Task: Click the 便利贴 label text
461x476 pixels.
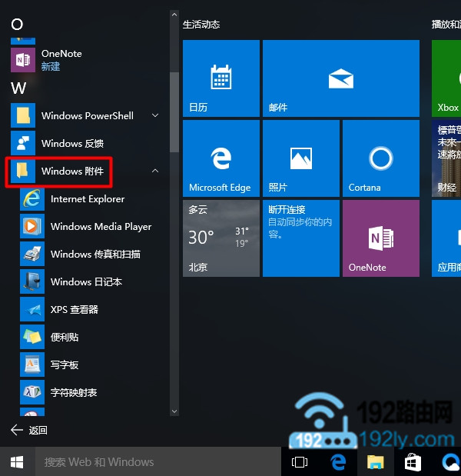Action: 65,337
